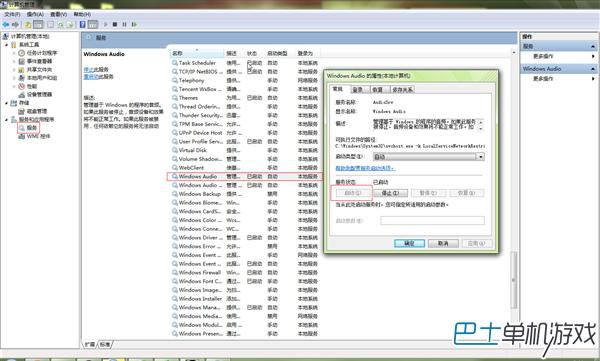Open the 查看(V) menu

58,14
